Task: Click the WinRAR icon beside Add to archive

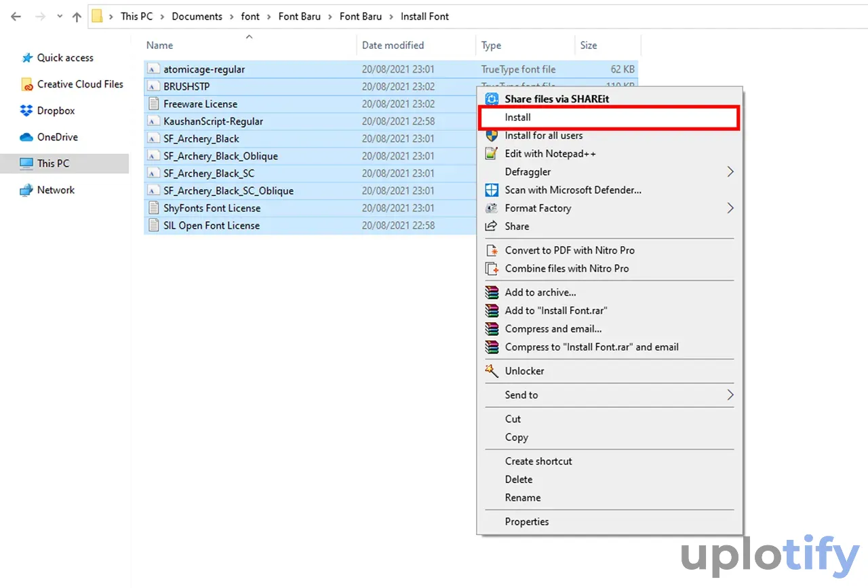Action: (492, 292)
